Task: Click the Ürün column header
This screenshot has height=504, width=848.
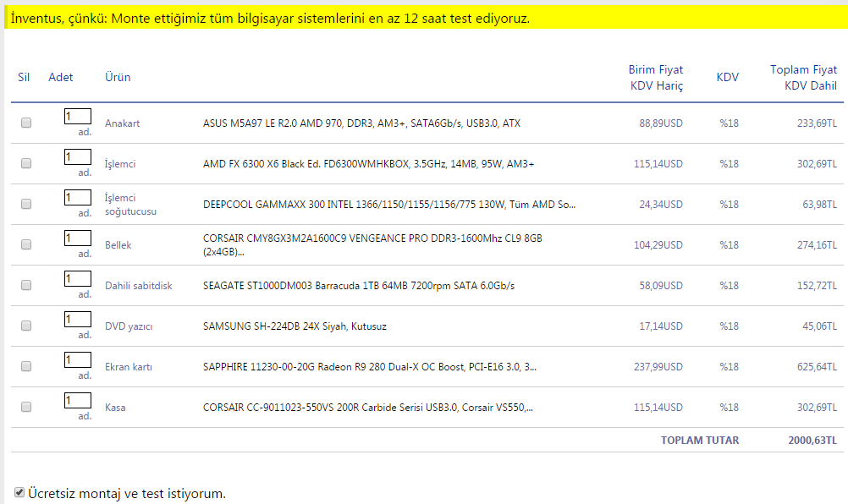Action: [118, 77]
